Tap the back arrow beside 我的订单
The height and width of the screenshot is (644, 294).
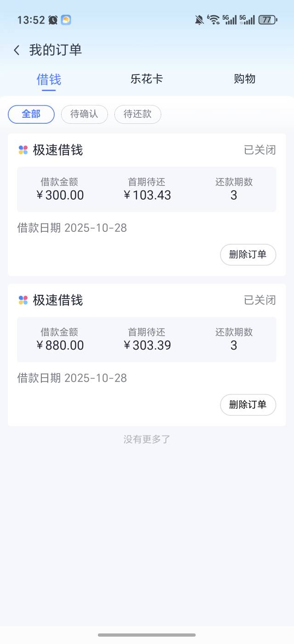(x=17, y=50)
